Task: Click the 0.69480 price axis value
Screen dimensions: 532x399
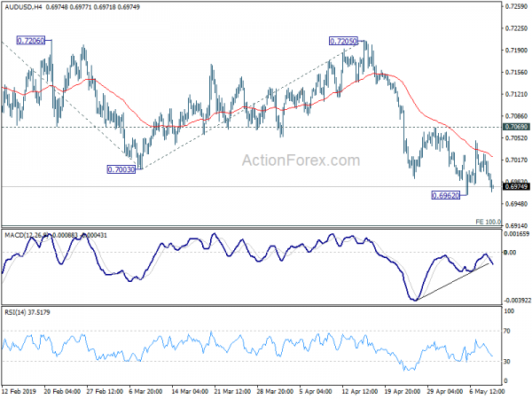Action: [516, 204]
